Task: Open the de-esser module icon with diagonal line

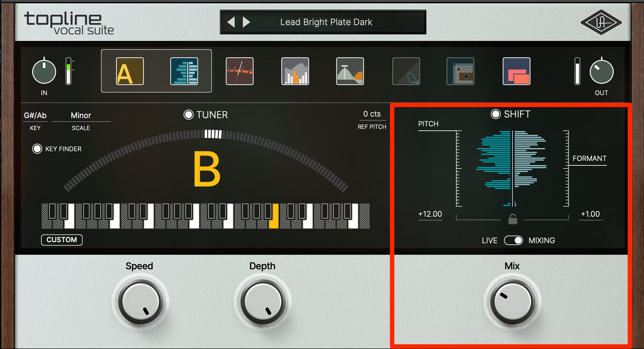Action: click(240, 71)
